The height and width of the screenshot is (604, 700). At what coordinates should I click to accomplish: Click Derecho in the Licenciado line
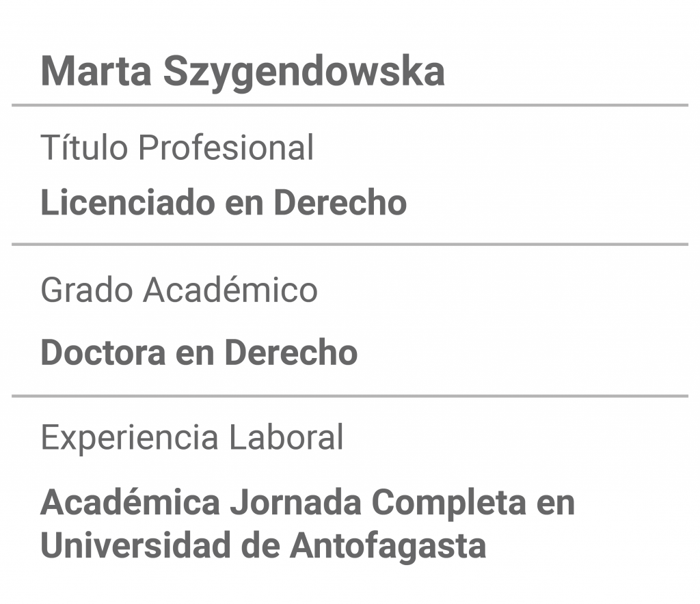click(x=340, y=202)
